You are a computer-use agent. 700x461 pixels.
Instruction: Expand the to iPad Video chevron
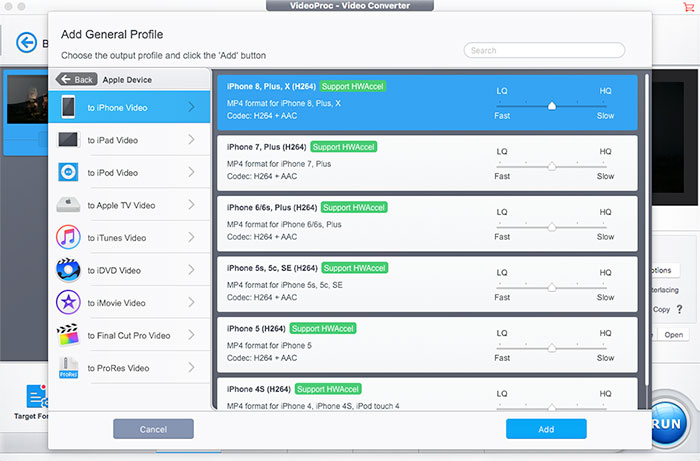[192, 139]
